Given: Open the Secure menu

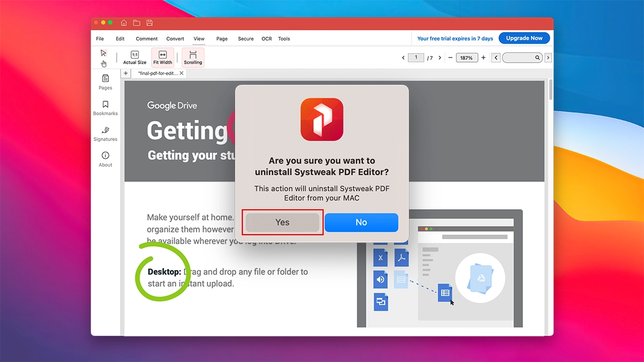Looking at the screenshot, I should click(x=246, y=39).
